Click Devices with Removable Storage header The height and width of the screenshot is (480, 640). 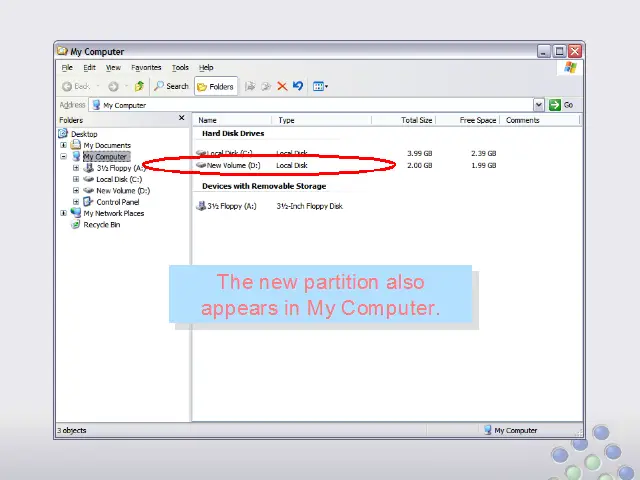pos(264,186)
